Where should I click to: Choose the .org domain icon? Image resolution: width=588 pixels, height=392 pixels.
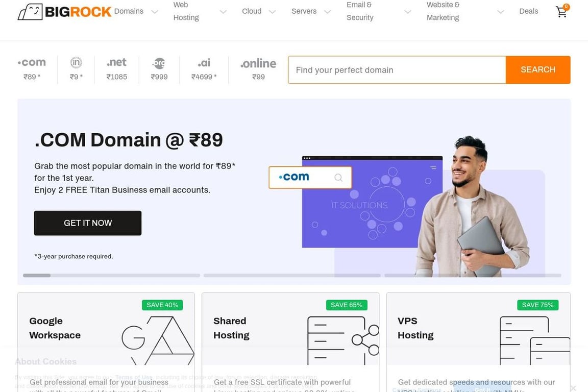click(x=159, y=63)
